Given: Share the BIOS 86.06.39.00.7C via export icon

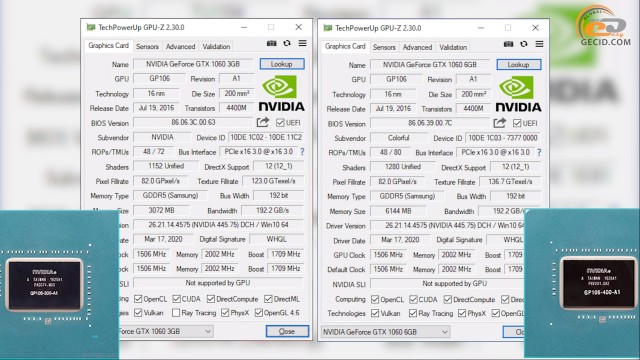Looking at the screenshot, I should (499, 123).
